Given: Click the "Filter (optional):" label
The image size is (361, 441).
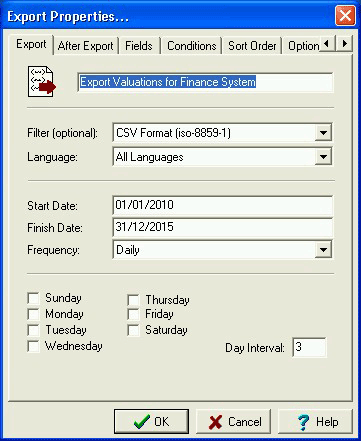Looking at the screenshot, I should point(62,133).
